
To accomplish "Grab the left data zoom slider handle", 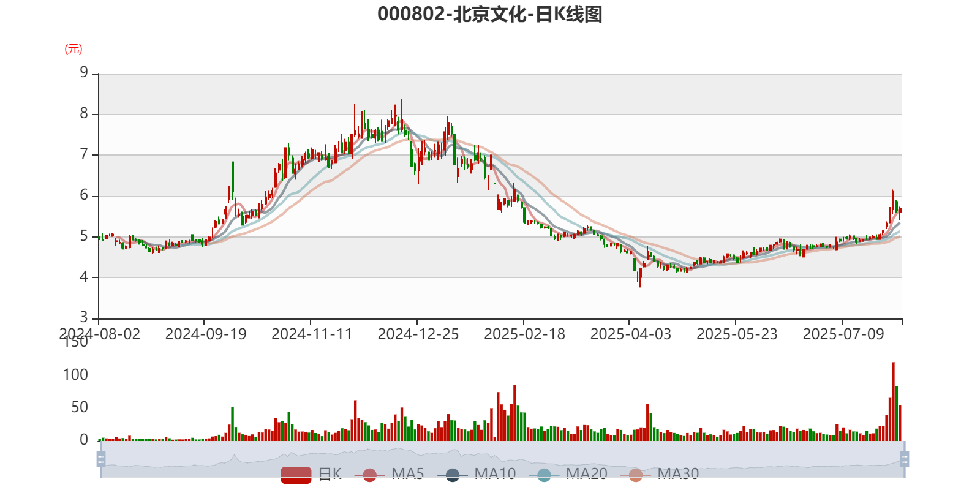I will pos(101,459).
